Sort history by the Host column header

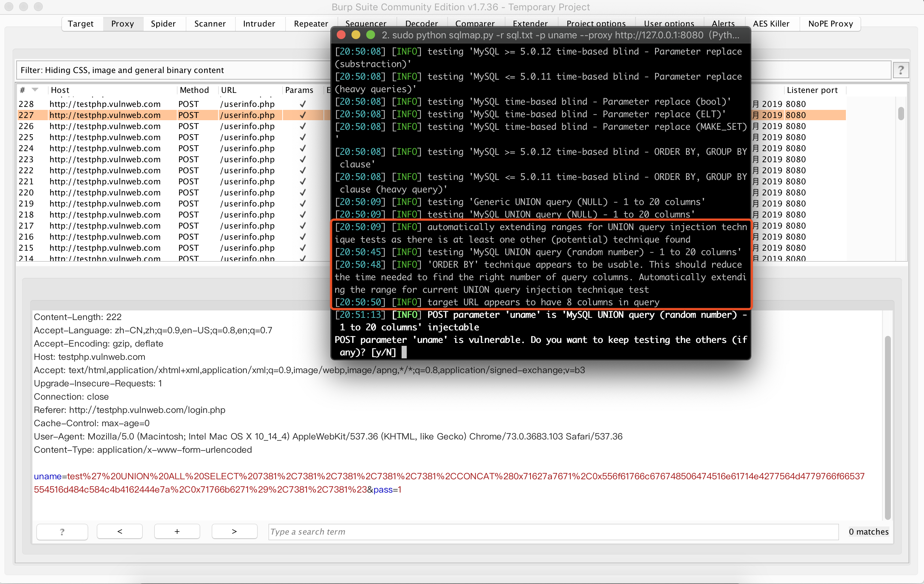click(60, 90)
